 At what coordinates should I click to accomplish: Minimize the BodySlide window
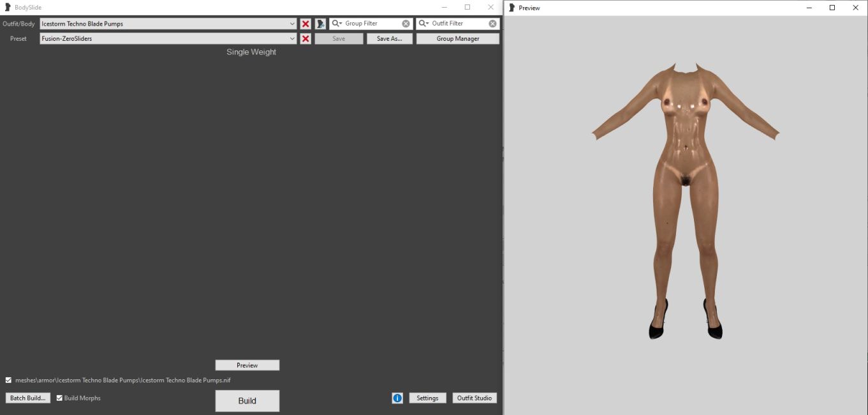[444, 7]
